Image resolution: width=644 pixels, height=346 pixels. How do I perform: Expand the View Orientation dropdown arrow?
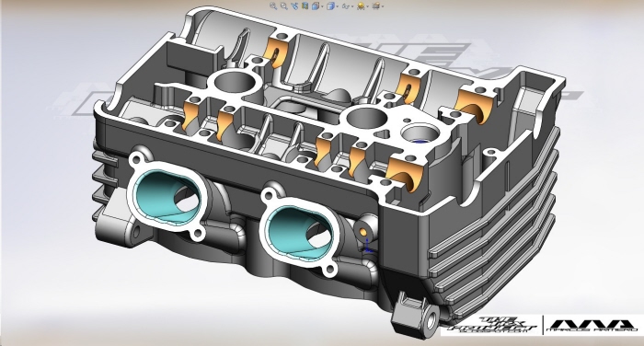[322, 6]
